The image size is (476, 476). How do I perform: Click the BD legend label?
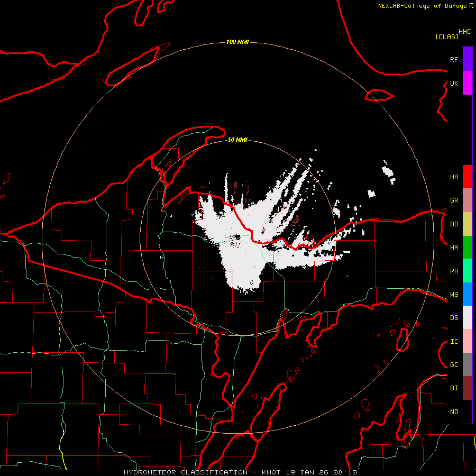coord(454,224)
